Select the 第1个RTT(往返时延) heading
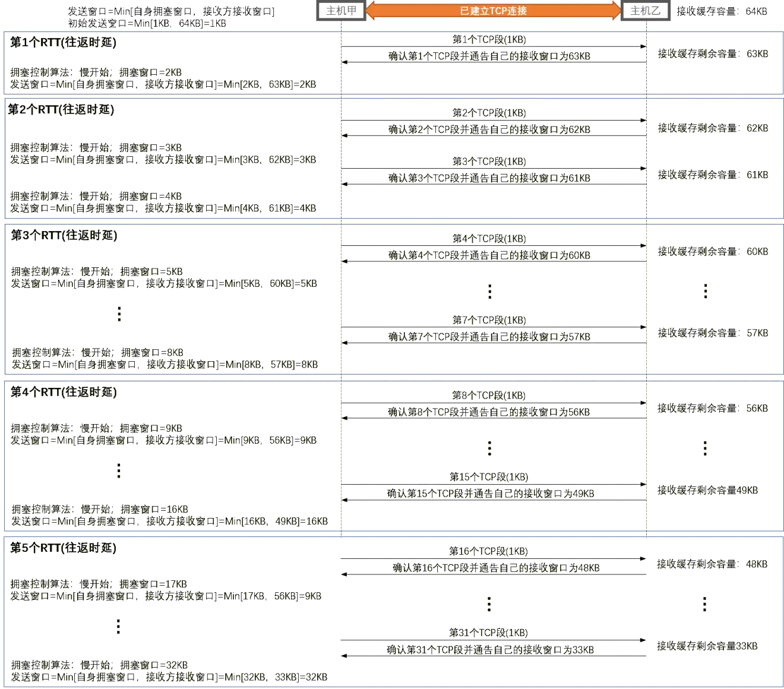Viewport: 784px width, 689px height. (63, 42)
